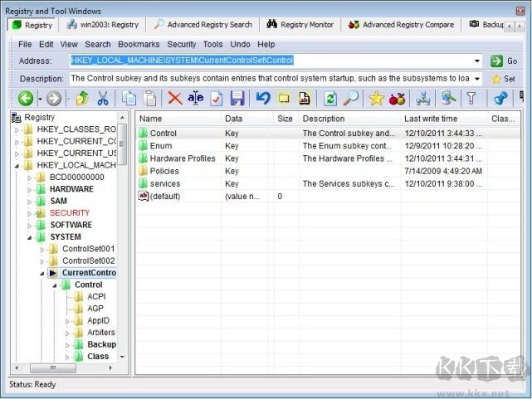Select the Enum row in list
Viewport: 532px width, 399px height.
pos(327,146)
